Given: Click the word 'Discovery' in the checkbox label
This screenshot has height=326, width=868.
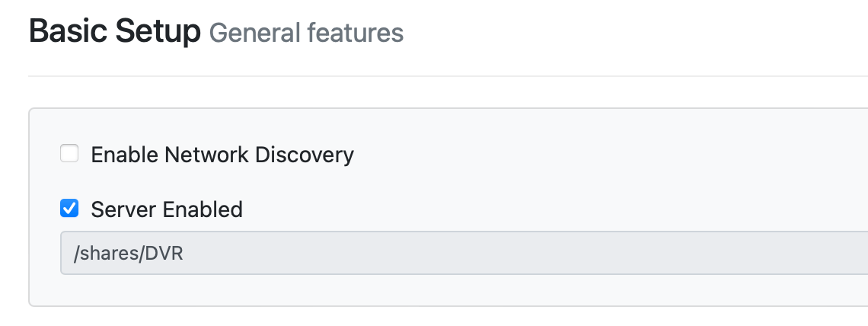Looking at the screenshot, I should [x=305, y=155].
